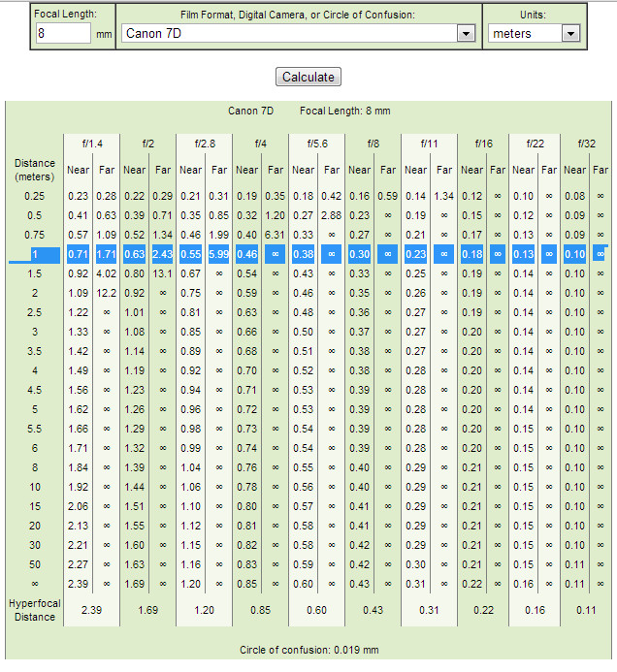Viewport: 617px width, 672px height.
Task: Click the Distance (meters) column heading
Action: [34, 170]
